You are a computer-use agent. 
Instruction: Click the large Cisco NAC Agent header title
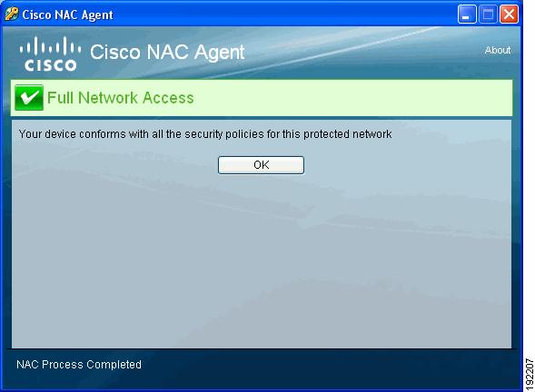coord(167,52)
